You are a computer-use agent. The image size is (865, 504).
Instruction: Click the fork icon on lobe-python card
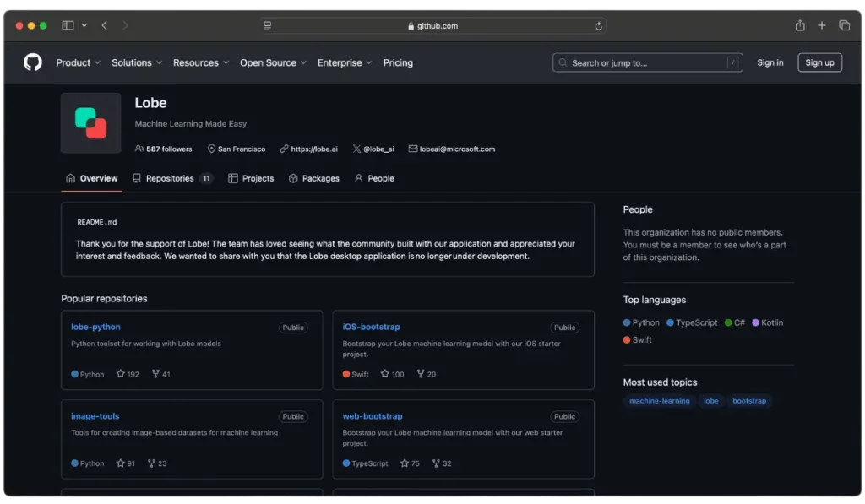pos(155,374)
